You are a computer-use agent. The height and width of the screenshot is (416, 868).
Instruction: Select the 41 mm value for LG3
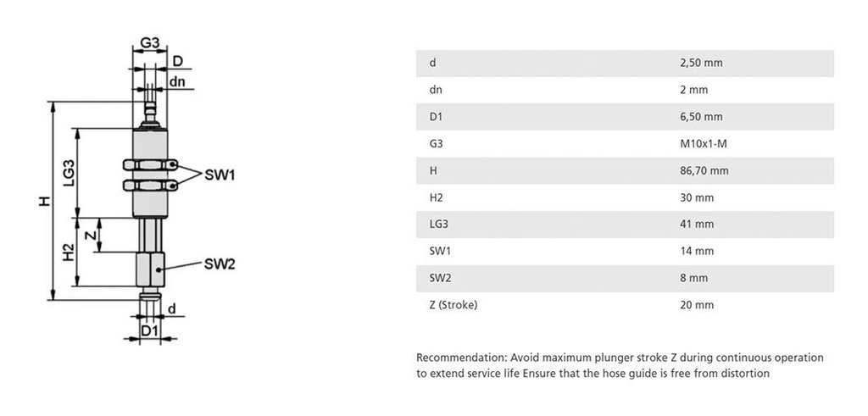click(x=697, y=225)
